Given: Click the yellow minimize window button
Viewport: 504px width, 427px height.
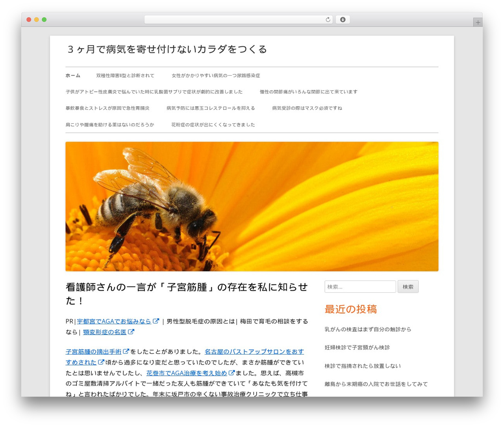Looking at the screenshot, I should (36, 20).
